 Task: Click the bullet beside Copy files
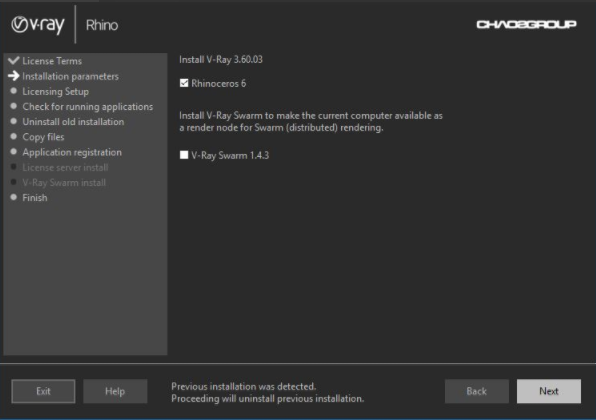(14, 136)
